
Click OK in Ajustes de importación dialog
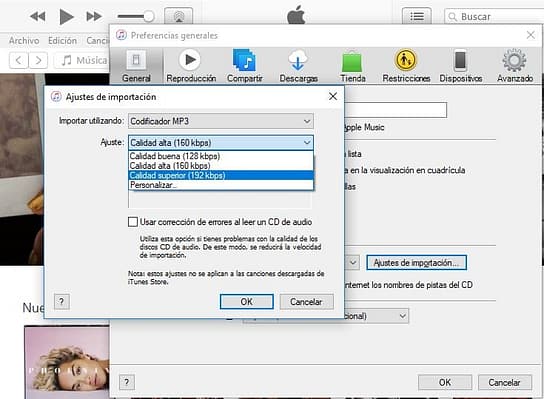coord(247,302)
